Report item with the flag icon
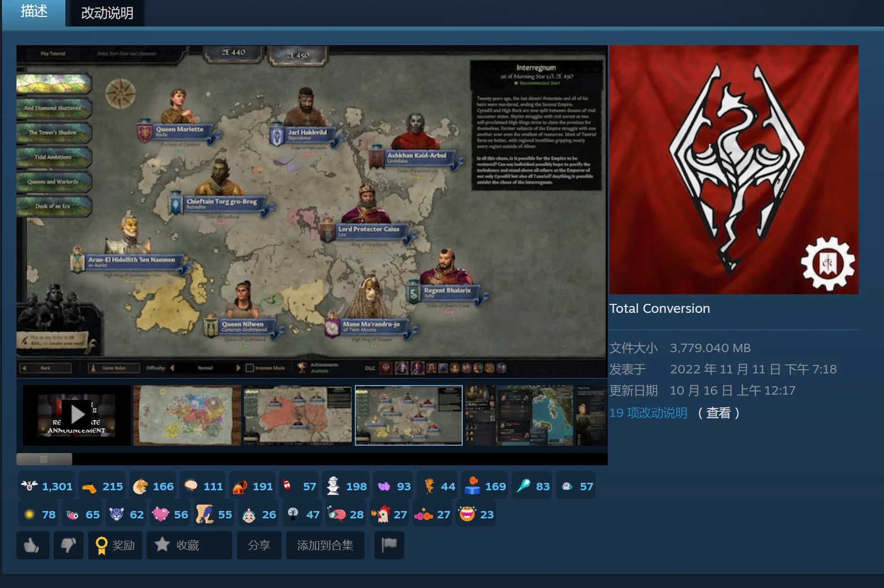Viewport: 884px width, 588px height. point(389,545)
